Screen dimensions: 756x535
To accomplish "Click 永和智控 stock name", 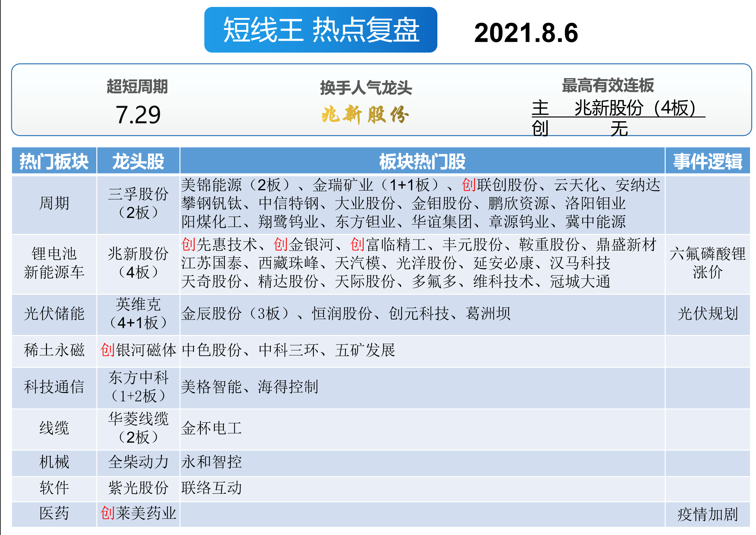I will click(x=212, y=463).
